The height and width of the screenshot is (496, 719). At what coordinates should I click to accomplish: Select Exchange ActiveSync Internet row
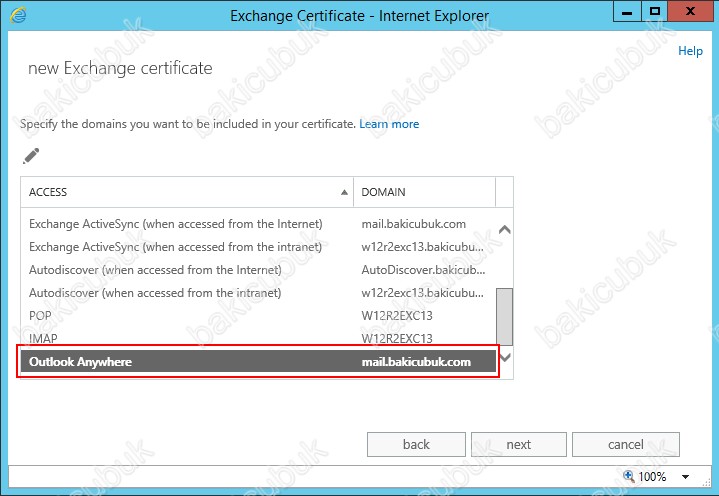tap(258, 224)
